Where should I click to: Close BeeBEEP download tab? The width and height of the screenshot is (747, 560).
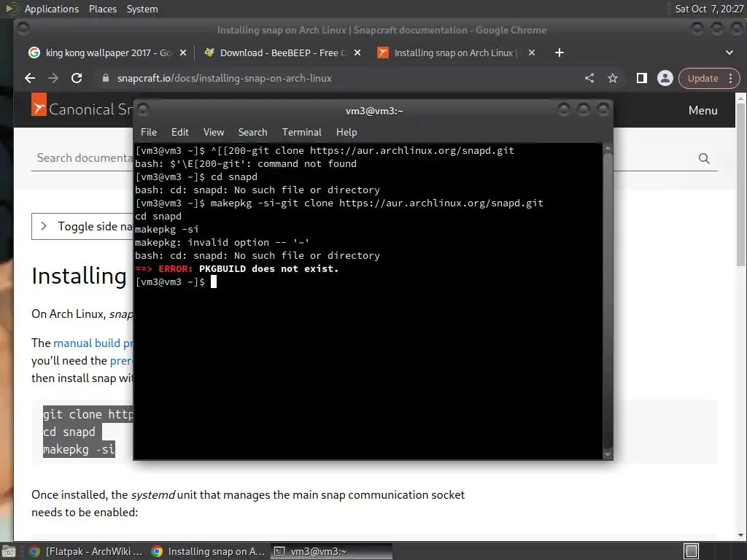point(357,52)
